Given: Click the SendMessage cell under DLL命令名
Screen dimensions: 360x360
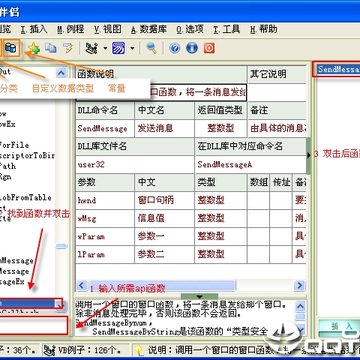Looking at the screenshot, I should click(x=105, y=129).
